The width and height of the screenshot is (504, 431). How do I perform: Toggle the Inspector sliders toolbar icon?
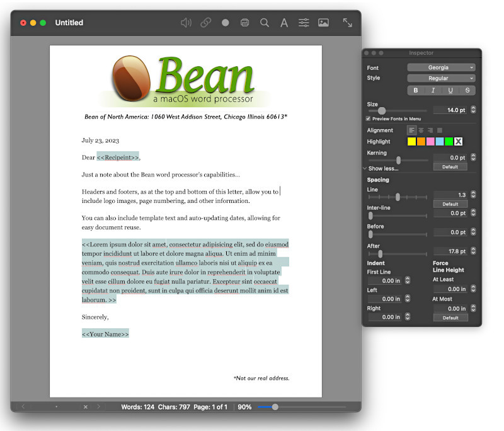[x=304, y=23]
